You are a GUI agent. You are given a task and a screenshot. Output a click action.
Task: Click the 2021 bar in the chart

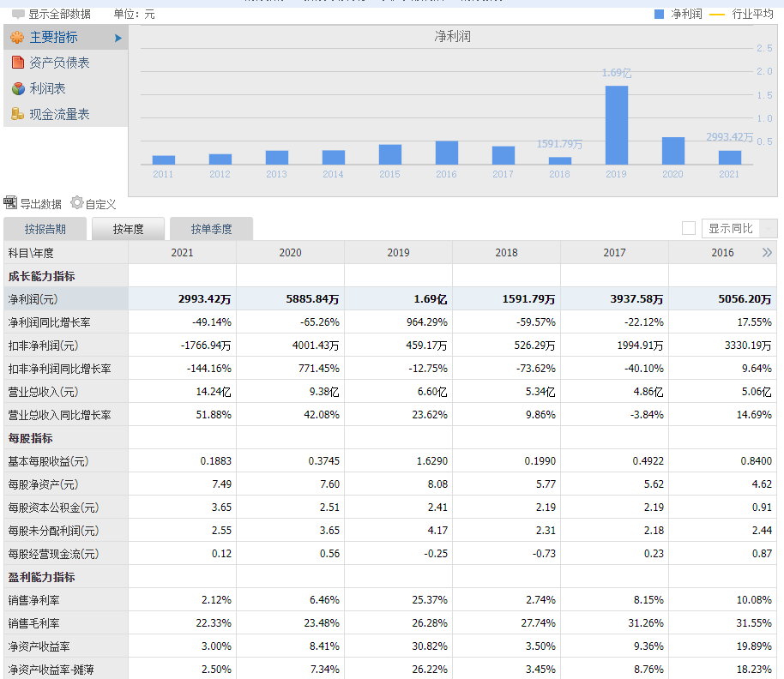[x=729, y=158]
